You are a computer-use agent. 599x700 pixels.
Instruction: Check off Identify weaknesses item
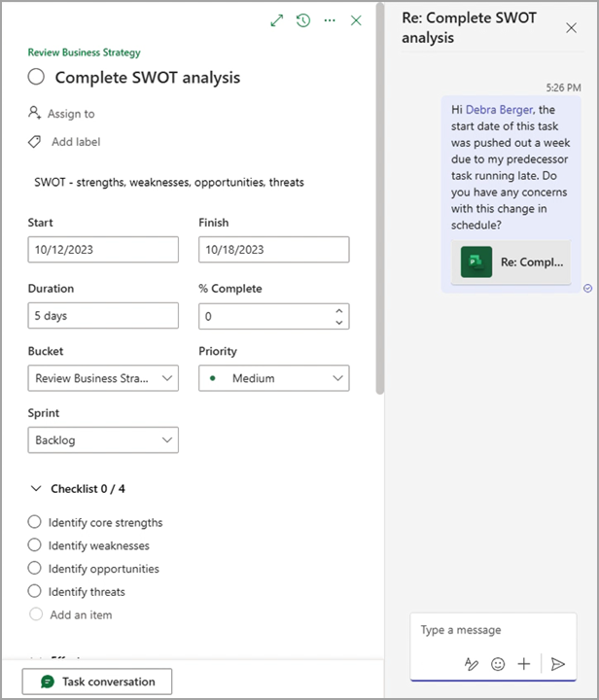pos(36,545)
